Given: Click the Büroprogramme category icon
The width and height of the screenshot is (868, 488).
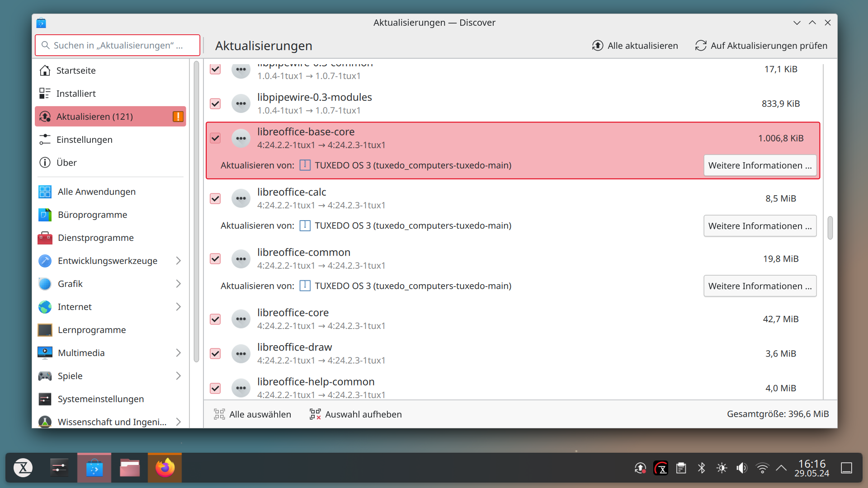Looking at the screenshot, I should tap(45, 215).
